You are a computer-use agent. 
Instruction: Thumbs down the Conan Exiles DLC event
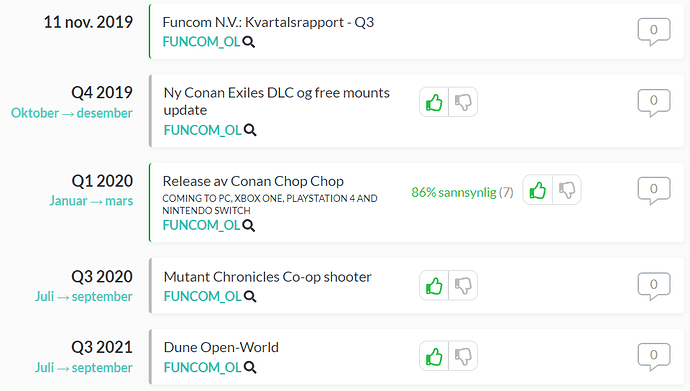click(x=463, y=102)
